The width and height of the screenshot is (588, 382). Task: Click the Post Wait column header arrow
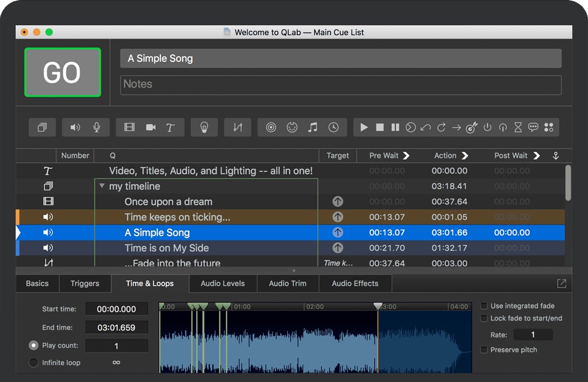[536, 155]
